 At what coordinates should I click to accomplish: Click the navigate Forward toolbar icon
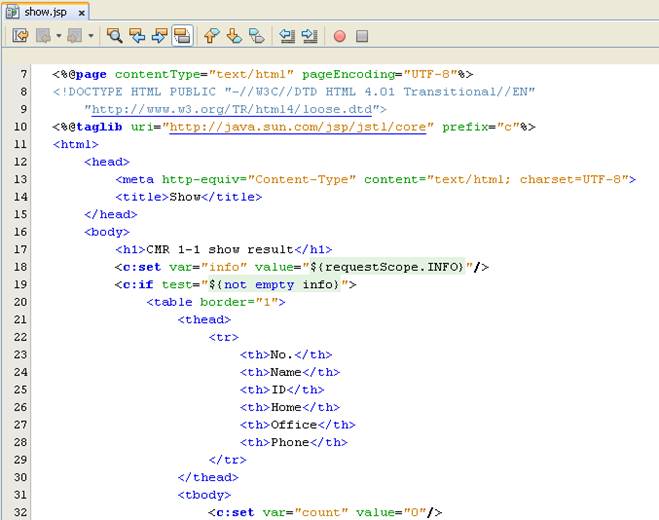tap(75, 36)
